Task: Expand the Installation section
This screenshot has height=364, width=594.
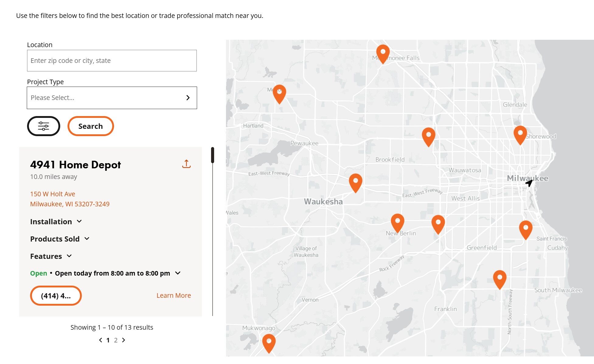Action: [x=56, y=221]
